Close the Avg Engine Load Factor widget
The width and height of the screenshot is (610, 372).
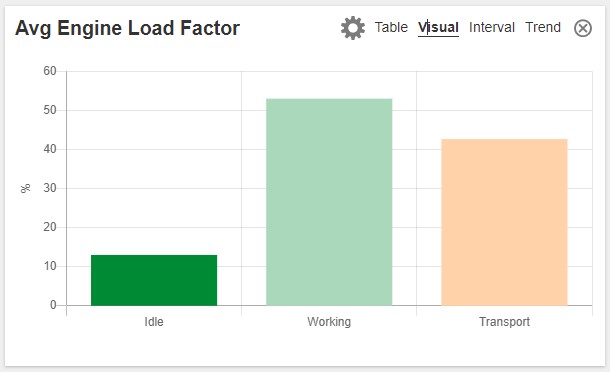click(x=583, y=28)
